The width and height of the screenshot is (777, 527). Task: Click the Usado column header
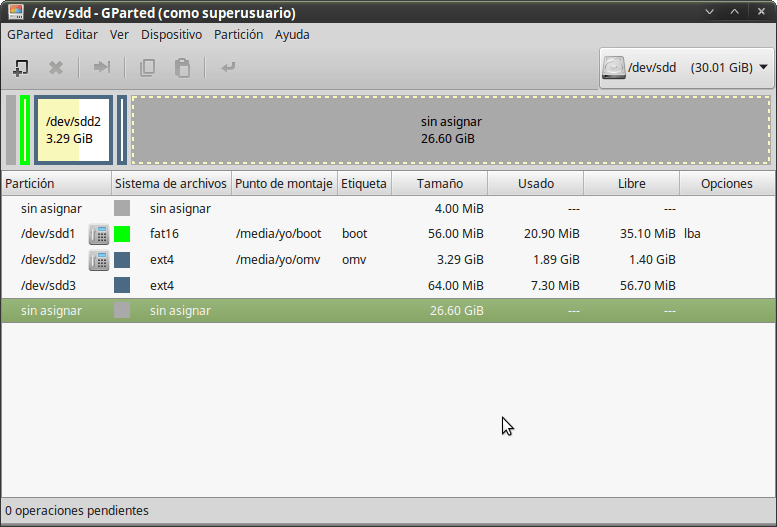click(536, 183)
